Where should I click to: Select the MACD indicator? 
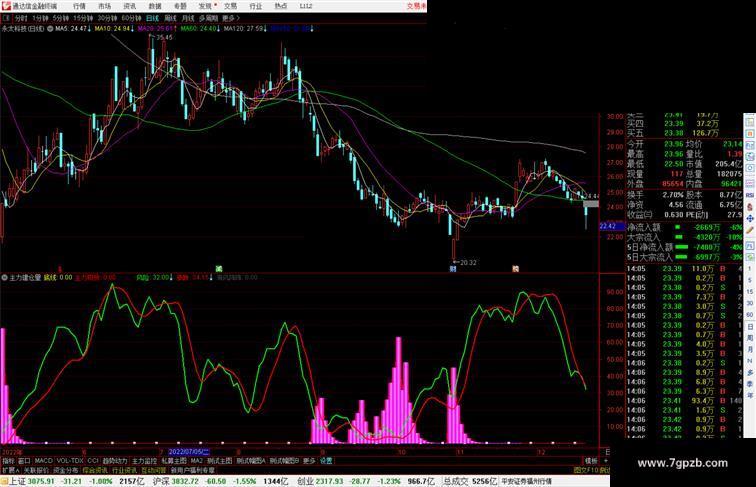coord(43,461)
